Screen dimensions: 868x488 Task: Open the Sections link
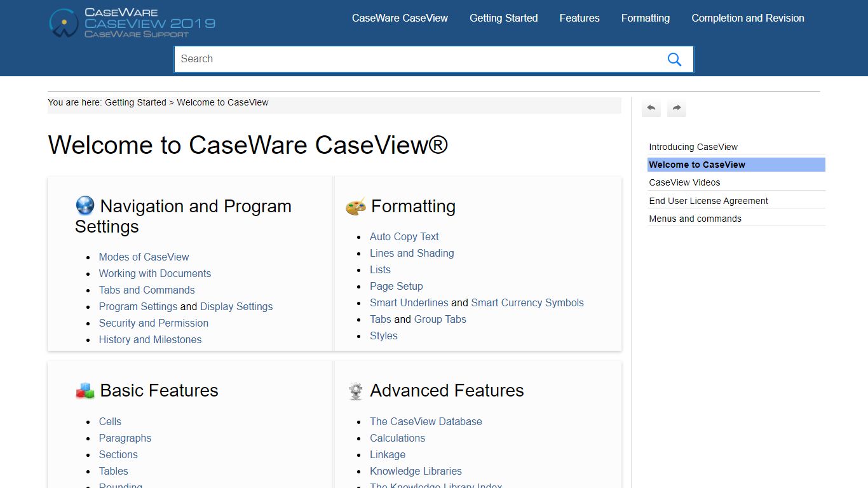pos(118,454)
